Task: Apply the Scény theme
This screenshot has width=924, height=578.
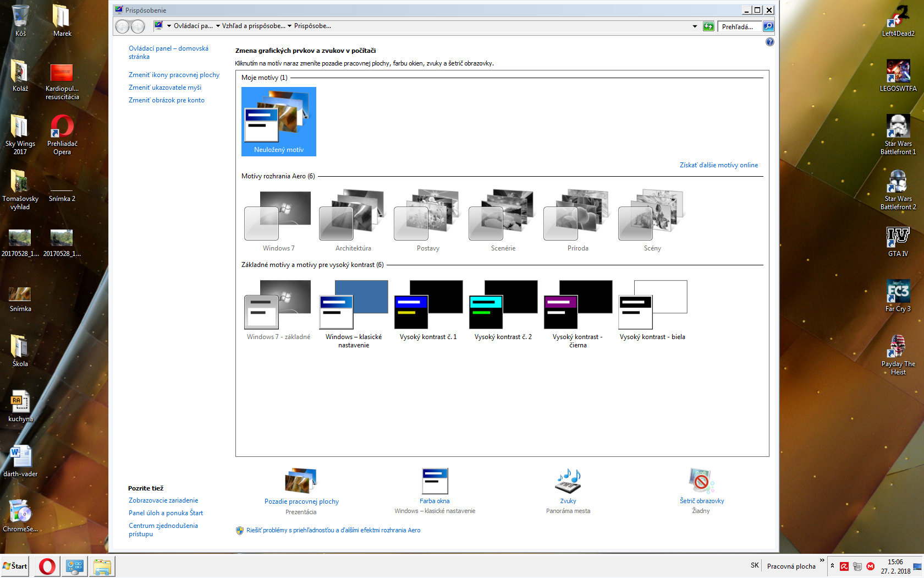Action: point(653,221)
